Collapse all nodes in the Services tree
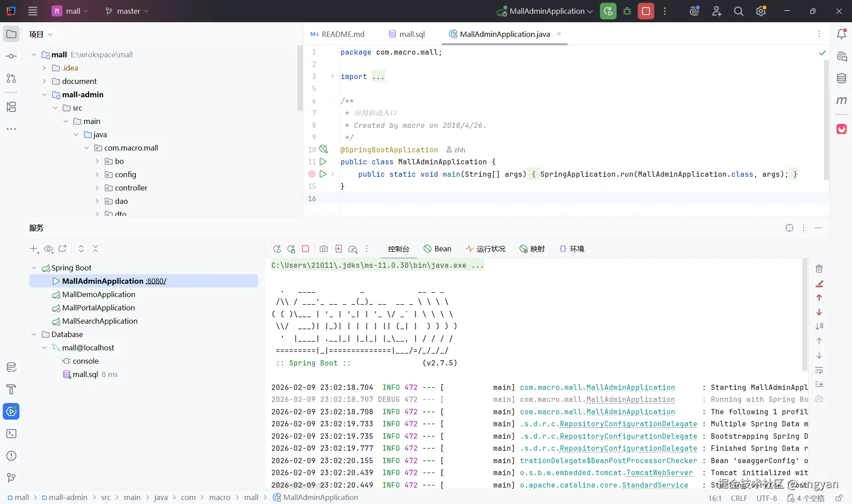This screenshot has height=504, width=852. coord(95,249)
